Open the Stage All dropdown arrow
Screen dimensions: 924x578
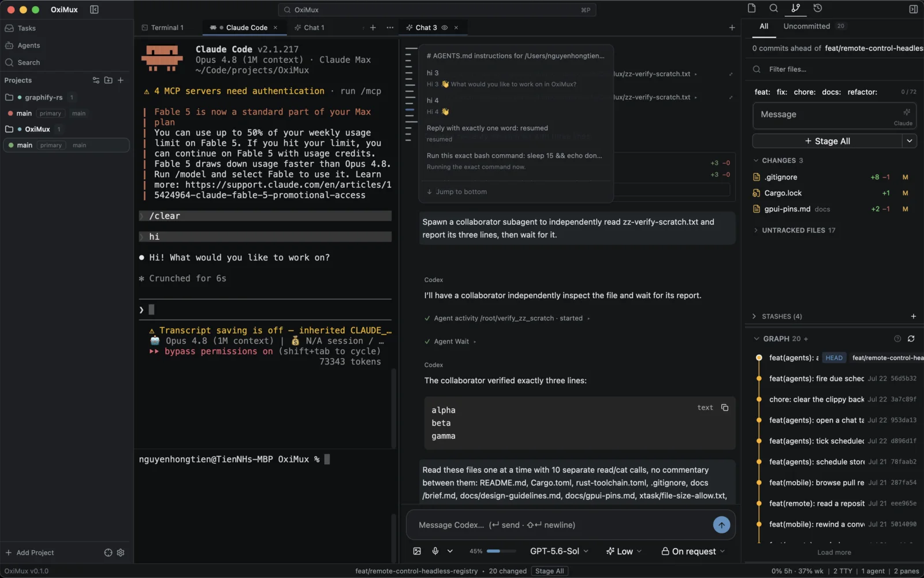[x=910, y=141]
